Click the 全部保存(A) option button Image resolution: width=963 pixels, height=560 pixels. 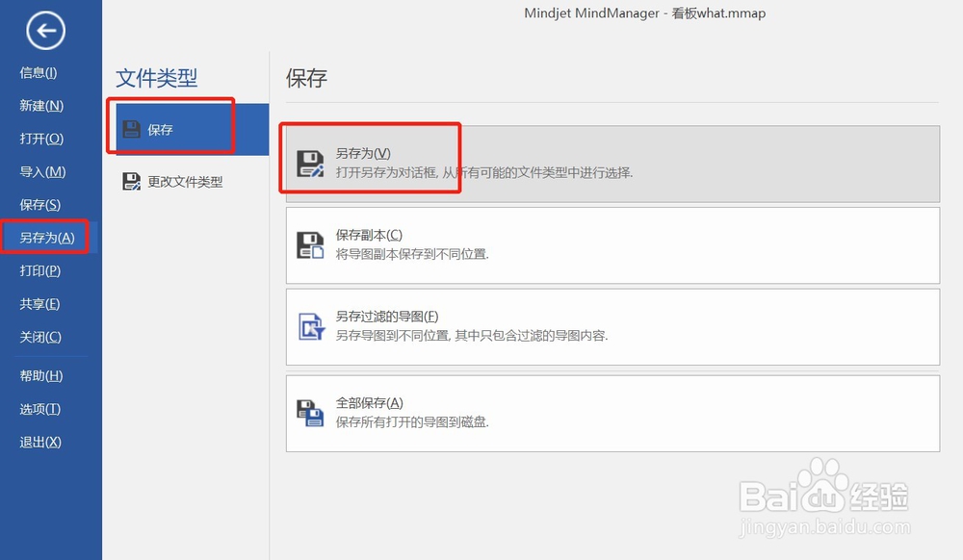tap(612, 414)
